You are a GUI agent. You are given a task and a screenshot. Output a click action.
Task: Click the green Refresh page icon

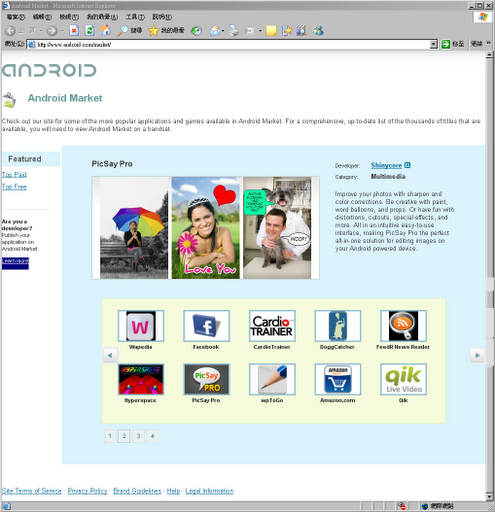(x=90, y=30)
